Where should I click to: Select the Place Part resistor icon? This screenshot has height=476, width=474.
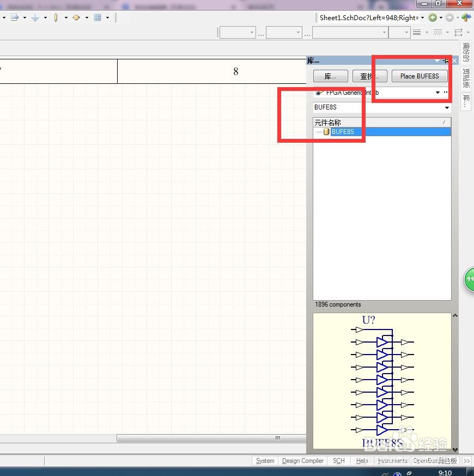[56, 17]
